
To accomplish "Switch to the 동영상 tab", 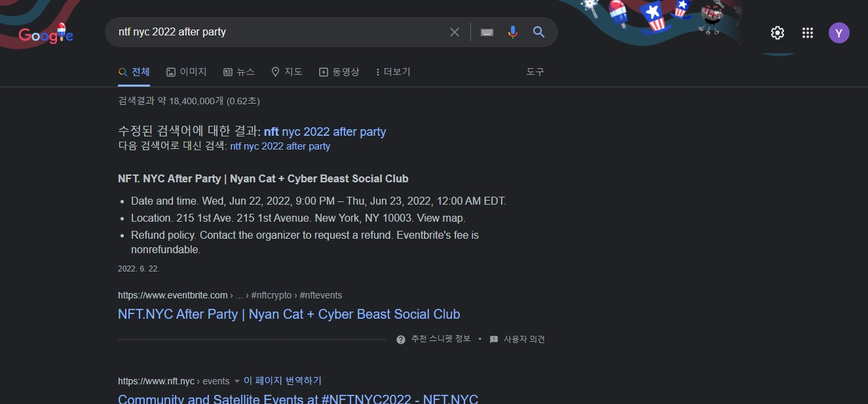I will (339, 72).
